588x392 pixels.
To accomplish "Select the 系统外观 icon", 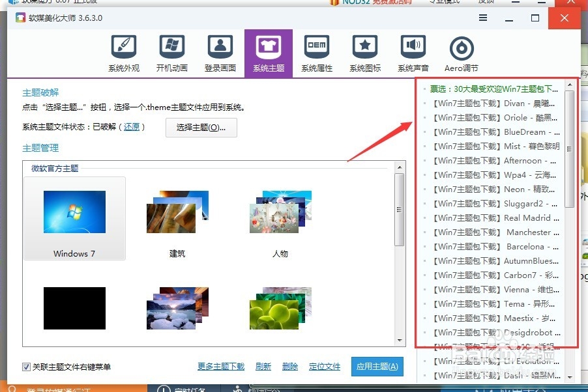I will point(124,52).
